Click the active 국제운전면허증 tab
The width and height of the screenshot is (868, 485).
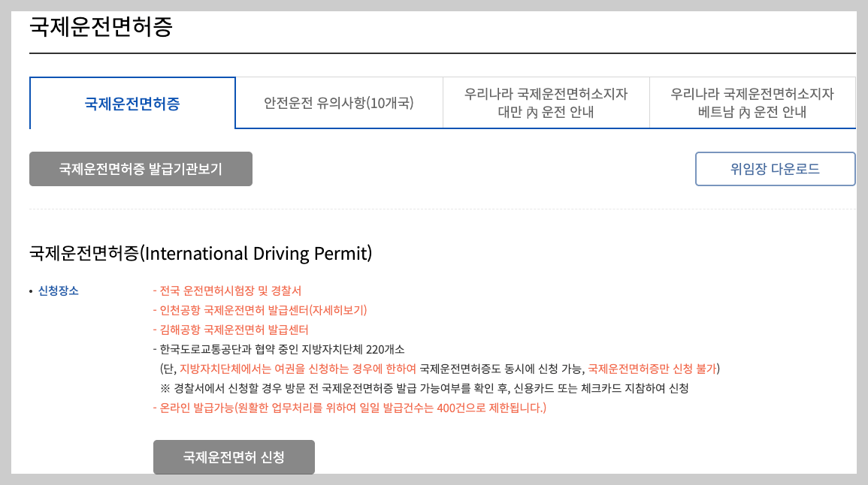pos(132,102)
